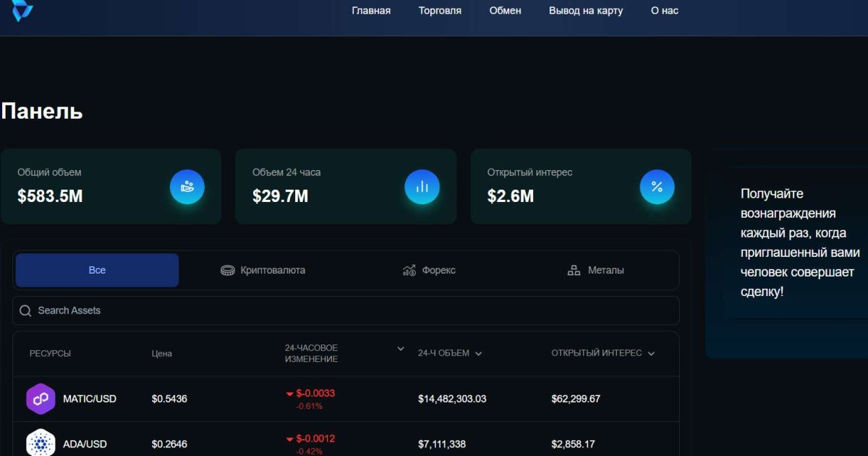Sort by the 24-часовое изменение arrow
The image size is (868, 456).
pyautogui.click(x=401, y=349)
